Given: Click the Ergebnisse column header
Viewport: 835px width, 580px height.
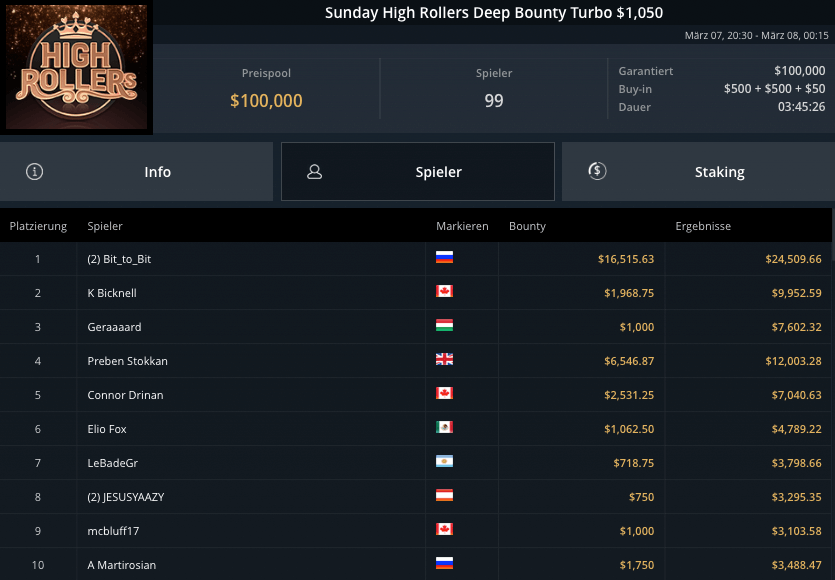Looking at the screenshot, I should point(703,226).
